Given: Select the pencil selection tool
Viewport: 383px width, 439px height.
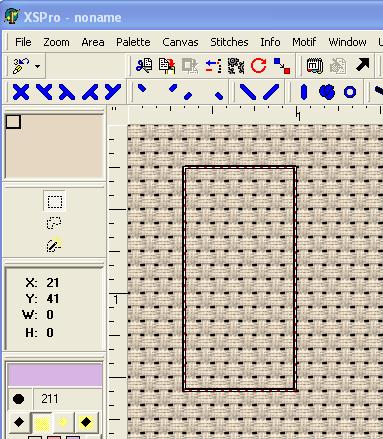Looking at the screenshot, I should tap(54, 245).
